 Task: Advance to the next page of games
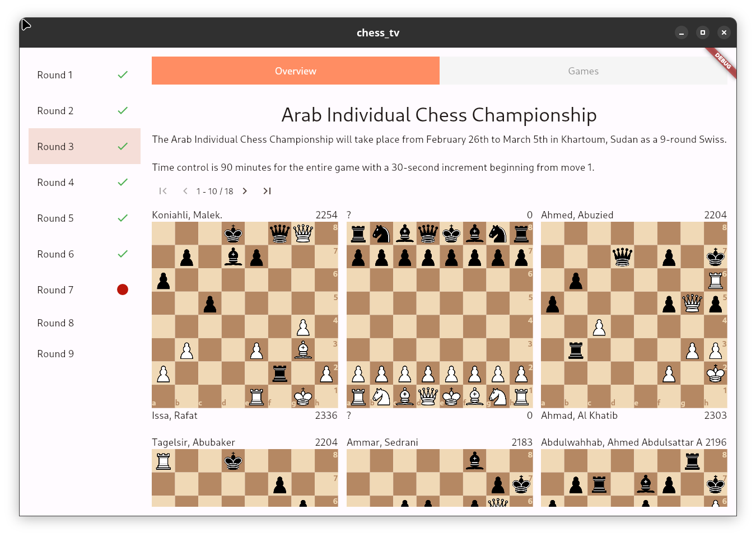click(x=245, y=191)
